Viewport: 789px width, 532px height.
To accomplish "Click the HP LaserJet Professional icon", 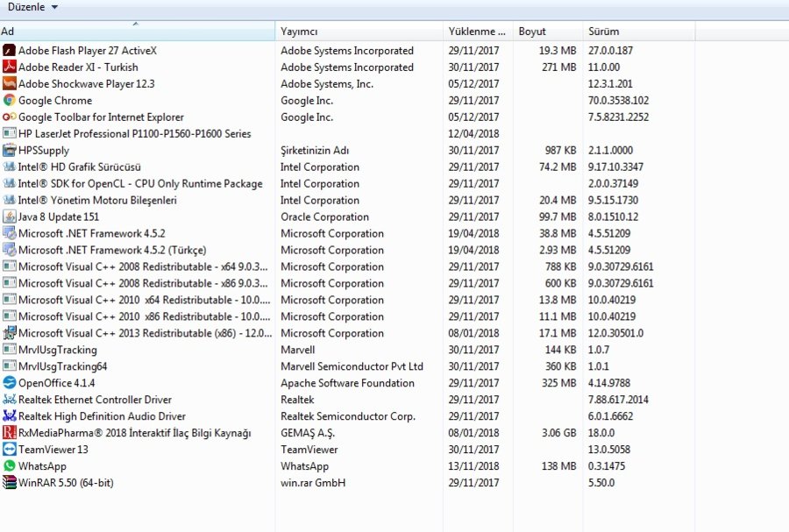I will click(x=9, y=133).
